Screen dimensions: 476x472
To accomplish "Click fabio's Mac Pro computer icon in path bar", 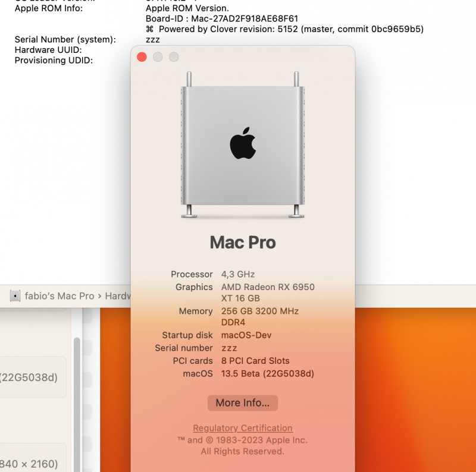I will 15,296.
